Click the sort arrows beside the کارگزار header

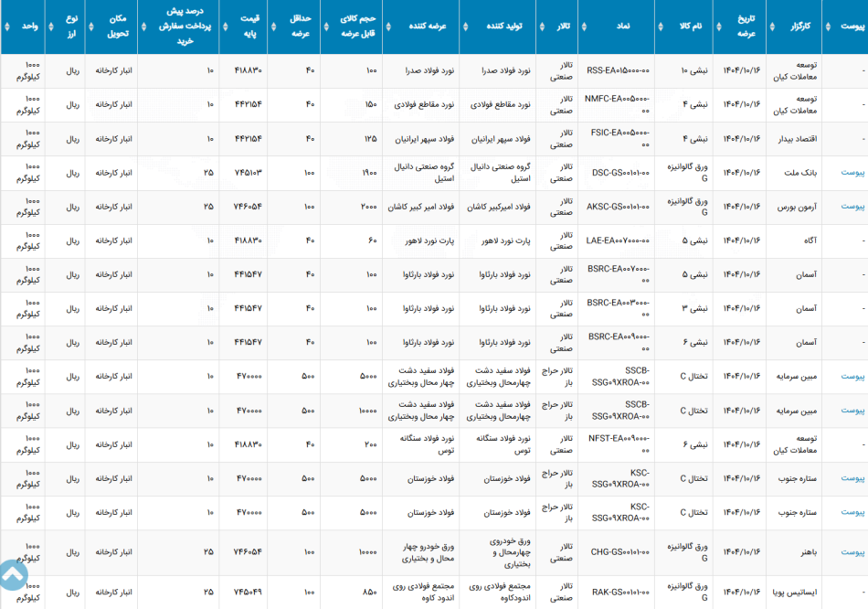point(773,27)
